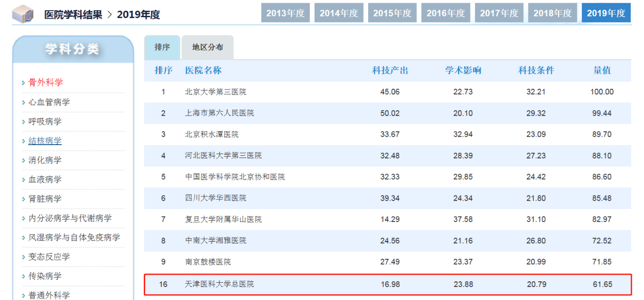The image size is (644, 300).
Task: Click 北京积水潭医院 row name
Action: click(x=212, y=134)
